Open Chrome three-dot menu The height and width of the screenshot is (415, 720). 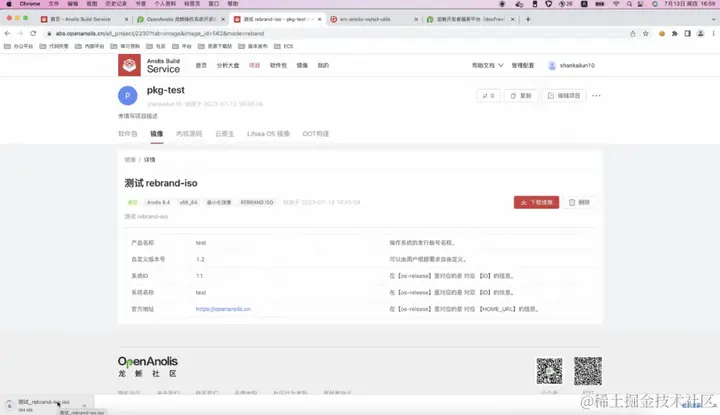(x=713, y=34)
